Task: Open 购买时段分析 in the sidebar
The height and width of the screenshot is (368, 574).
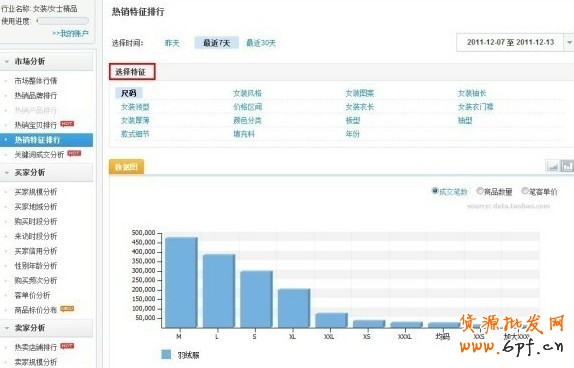Action: tap(36, 221)
